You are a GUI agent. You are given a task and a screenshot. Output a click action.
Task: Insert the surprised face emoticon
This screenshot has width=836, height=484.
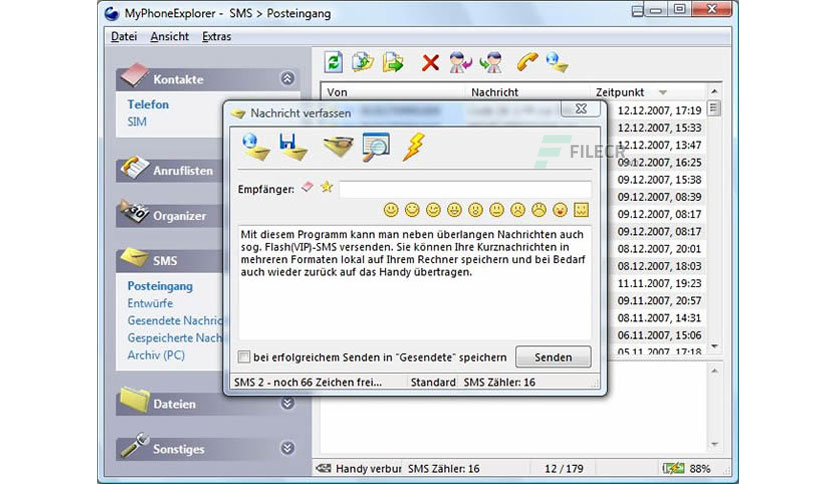[475, 210]
